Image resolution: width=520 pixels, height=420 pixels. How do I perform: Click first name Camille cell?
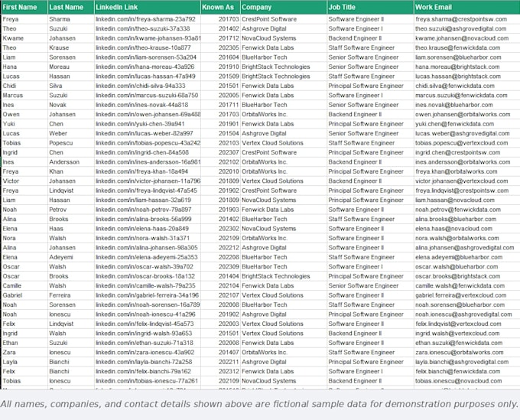[x=24, y=285]
